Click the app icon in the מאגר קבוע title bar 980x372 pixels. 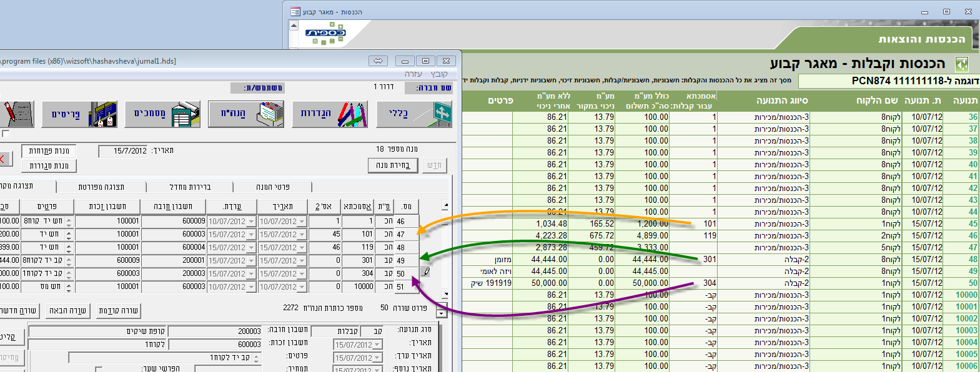(295, 12)
